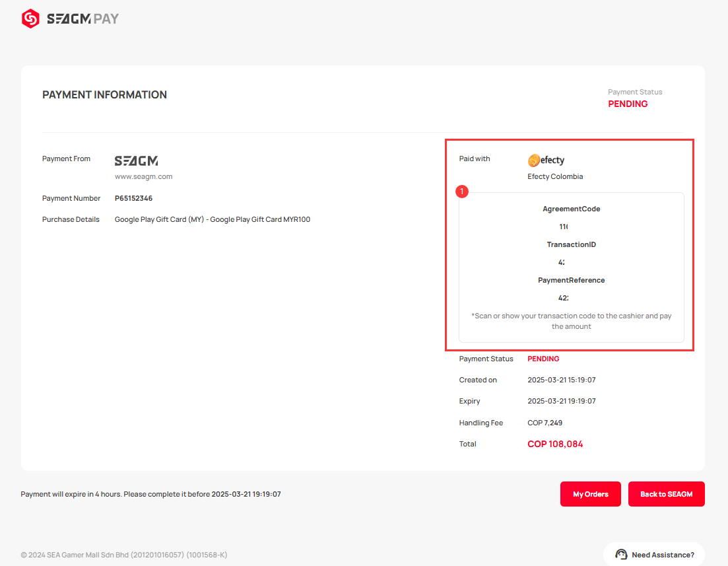Click the TransactionID label
Screen dimensions: 728x566
tap(571, 244)
